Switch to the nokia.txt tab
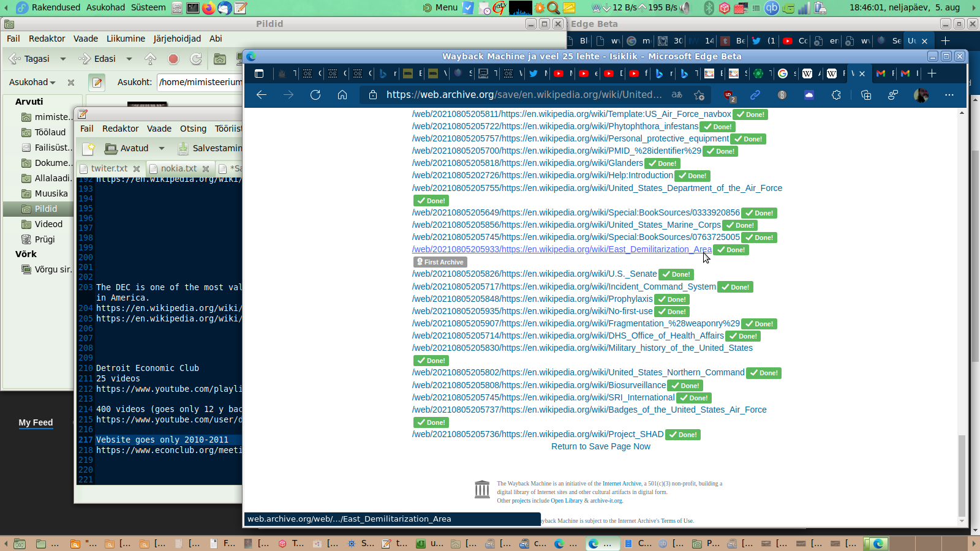This screenshot has width=980, height=551. tap(179, 168)
